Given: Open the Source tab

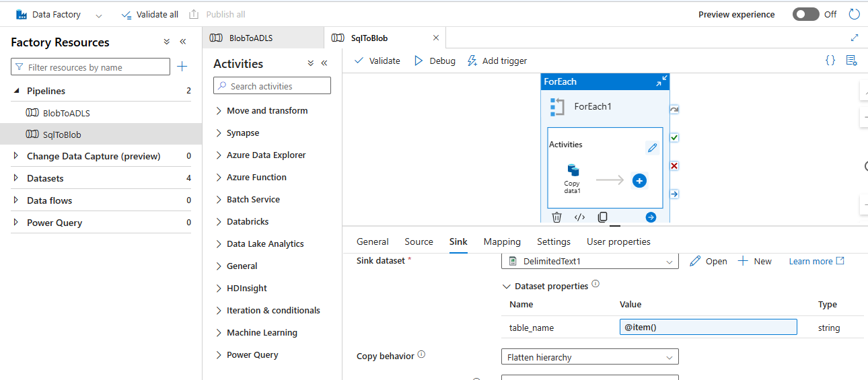Looking at the screenshot, I should tap(419, 241).
